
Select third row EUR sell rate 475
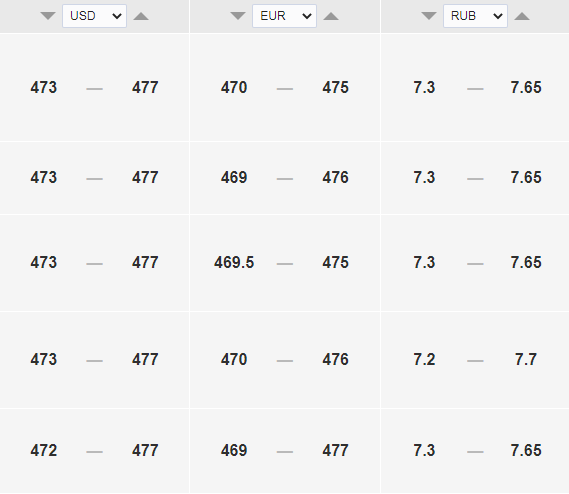[335, 262]
